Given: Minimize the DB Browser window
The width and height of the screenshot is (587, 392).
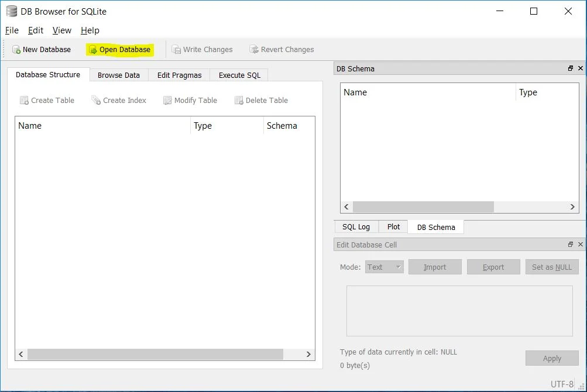Looking at the screenshot, I should pos(500,11).
